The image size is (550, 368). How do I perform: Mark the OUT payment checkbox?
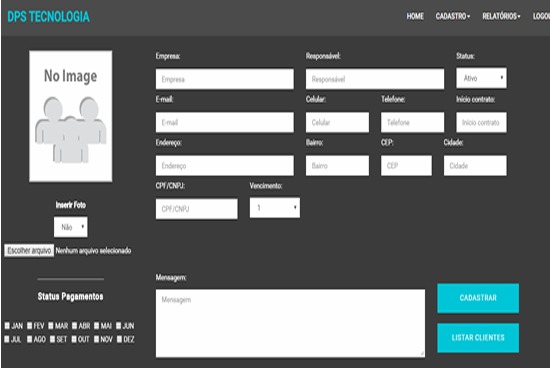74,339
